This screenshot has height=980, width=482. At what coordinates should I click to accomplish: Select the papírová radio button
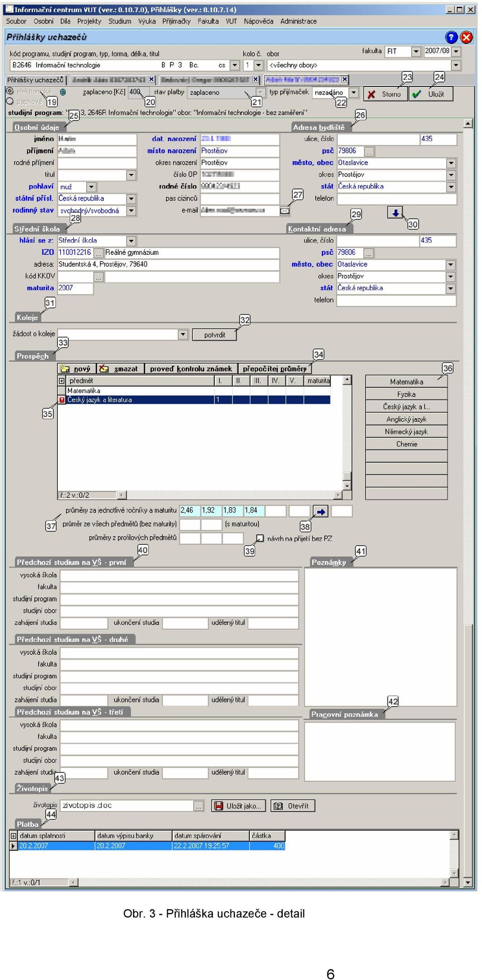coord(10,101)
